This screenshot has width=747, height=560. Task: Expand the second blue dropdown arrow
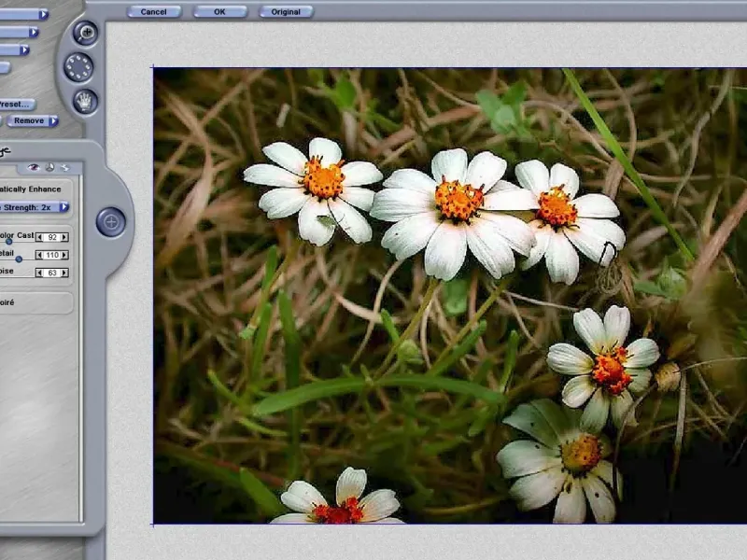point(34,33)
